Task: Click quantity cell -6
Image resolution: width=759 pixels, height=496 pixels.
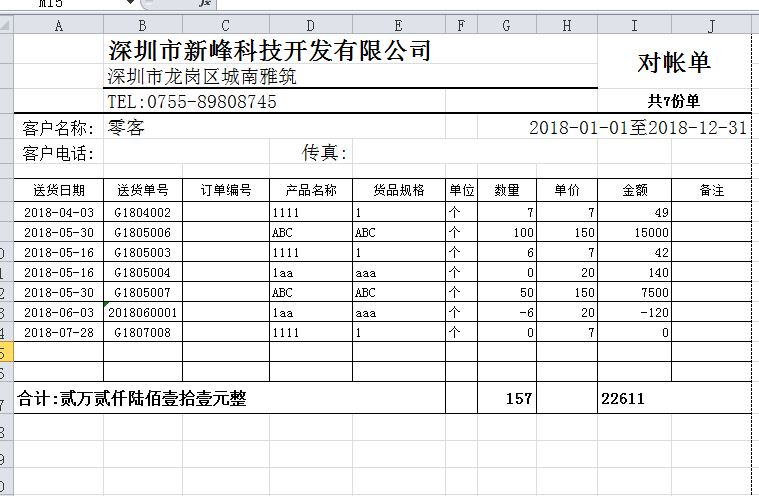Action: point(507,312)
